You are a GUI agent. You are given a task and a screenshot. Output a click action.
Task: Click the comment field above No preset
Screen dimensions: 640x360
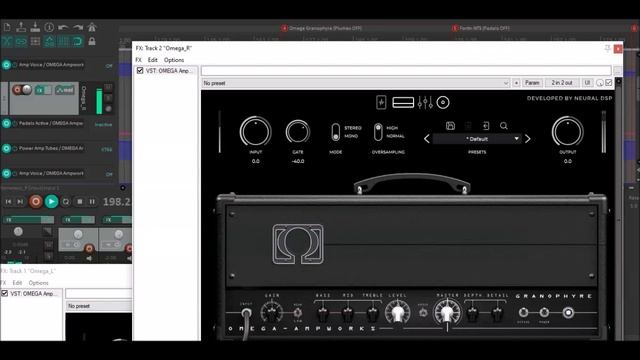(x=406, y=71)
